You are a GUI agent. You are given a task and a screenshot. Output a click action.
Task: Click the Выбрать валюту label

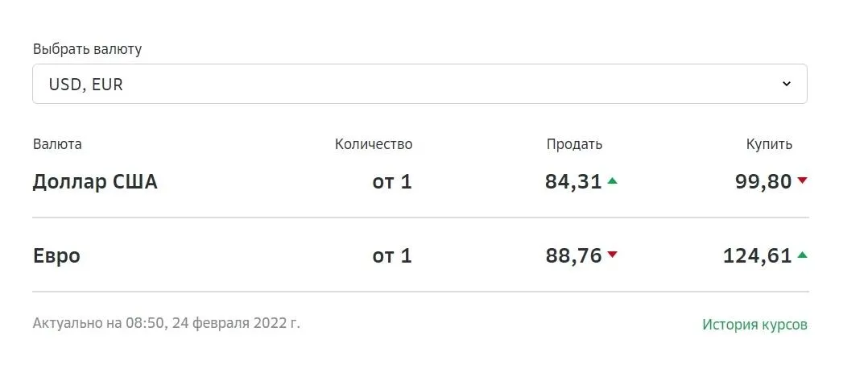pos(87,49)
